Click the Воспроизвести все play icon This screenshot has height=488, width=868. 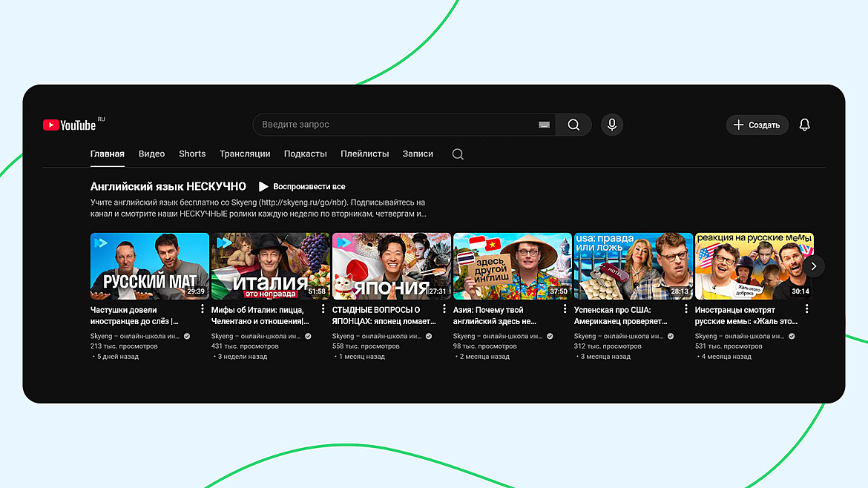(x=264, y=186)
